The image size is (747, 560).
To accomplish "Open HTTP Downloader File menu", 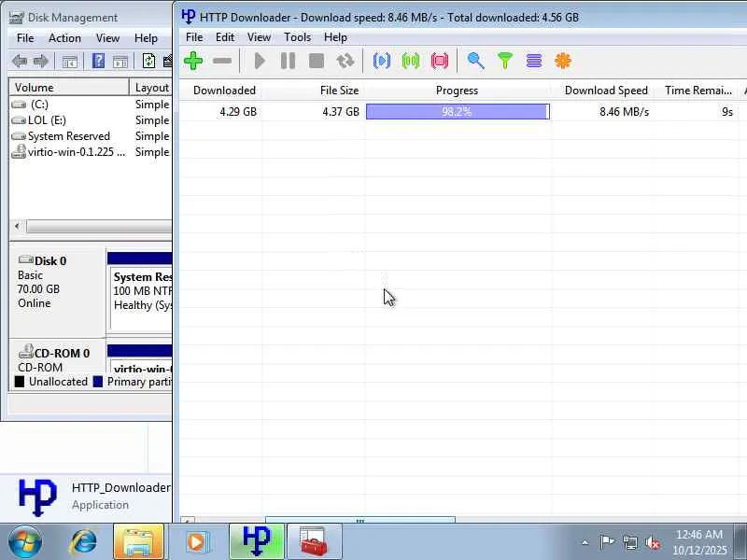I will click(194, 37).
